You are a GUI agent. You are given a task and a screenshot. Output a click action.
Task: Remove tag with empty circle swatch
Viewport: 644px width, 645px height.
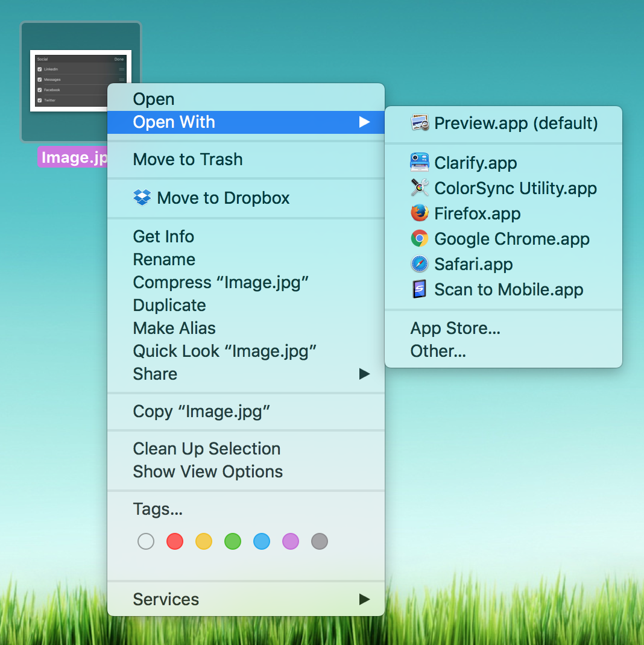[x=146, y=541]
